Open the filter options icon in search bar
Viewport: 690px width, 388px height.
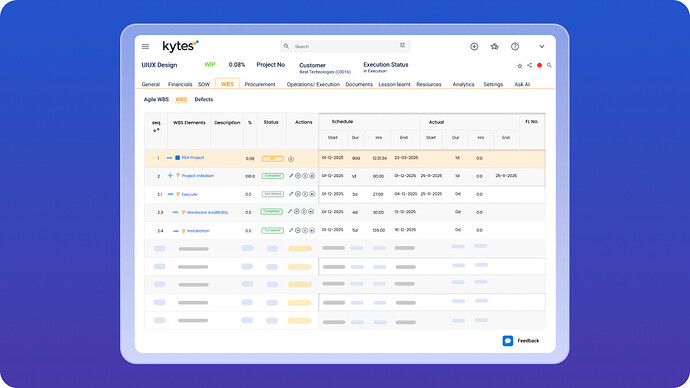point(402,46)
